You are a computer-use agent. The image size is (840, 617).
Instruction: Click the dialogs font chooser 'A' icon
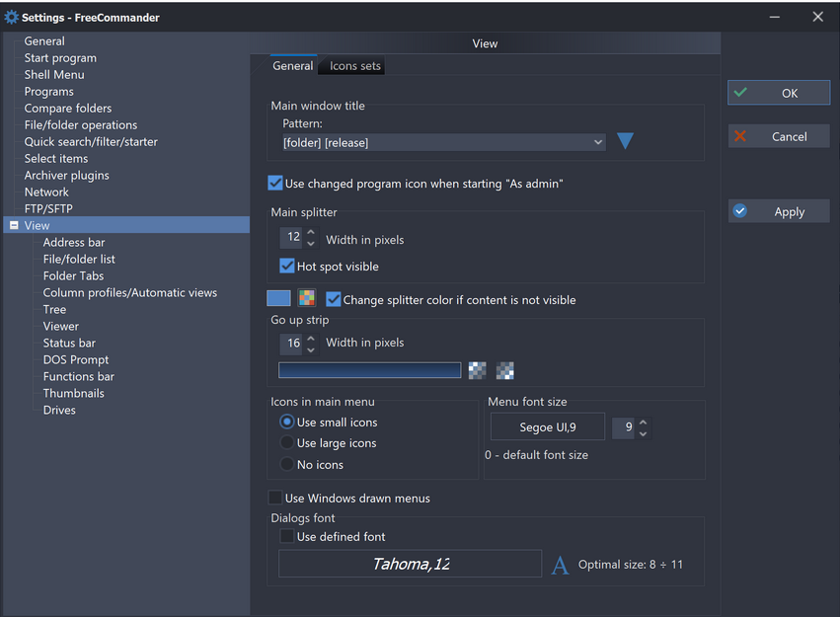(x=560, y=565)
